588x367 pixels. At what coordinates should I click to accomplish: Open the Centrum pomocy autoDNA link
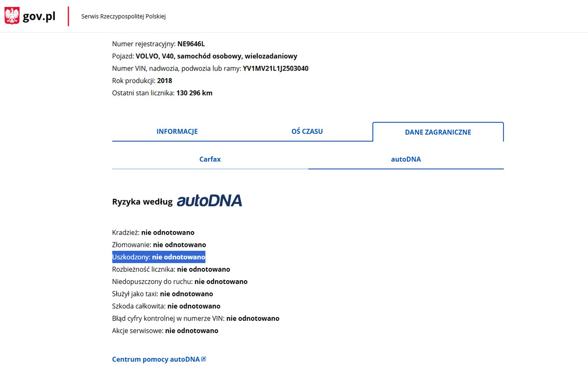pos(156,359)
